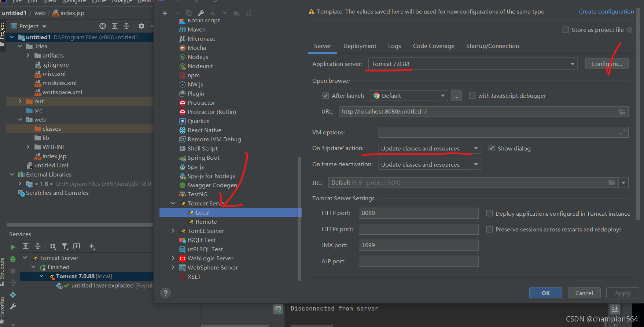Open the Default browser dropdown
Screen dimensions: 644x327
coord(409,96)
